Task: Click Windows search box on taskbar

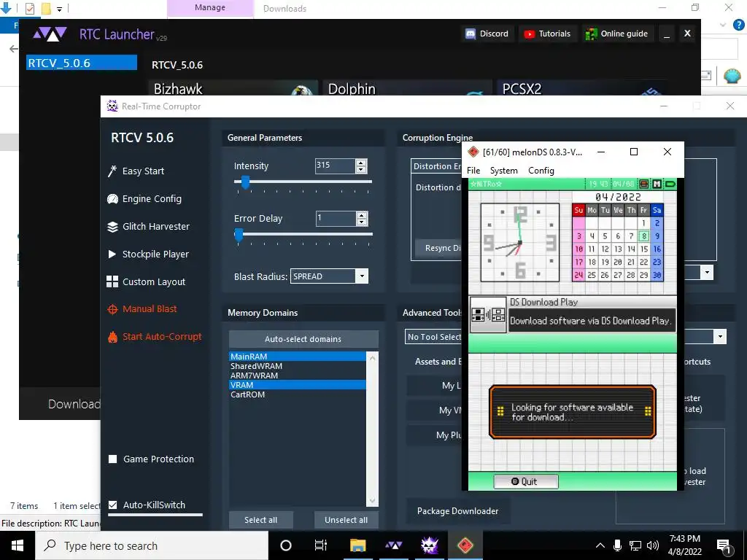Action: point(152,545)
